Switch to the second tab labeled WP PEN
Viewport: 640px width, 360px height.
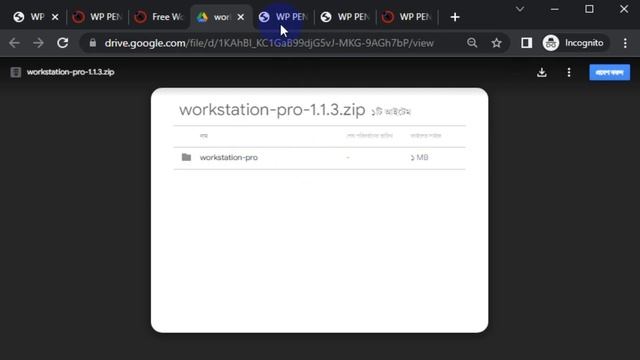coord(97,17)
